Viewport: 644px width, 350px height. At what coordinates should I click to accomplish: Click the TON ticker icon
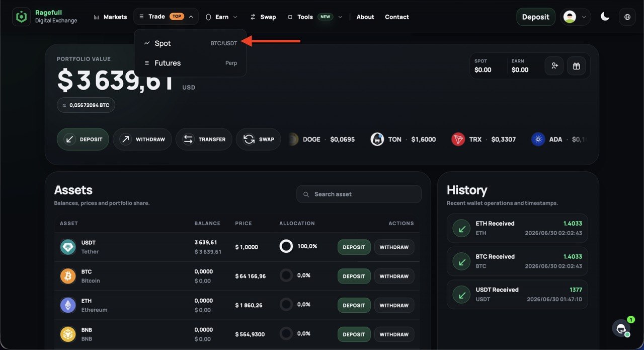pos(377,139)
